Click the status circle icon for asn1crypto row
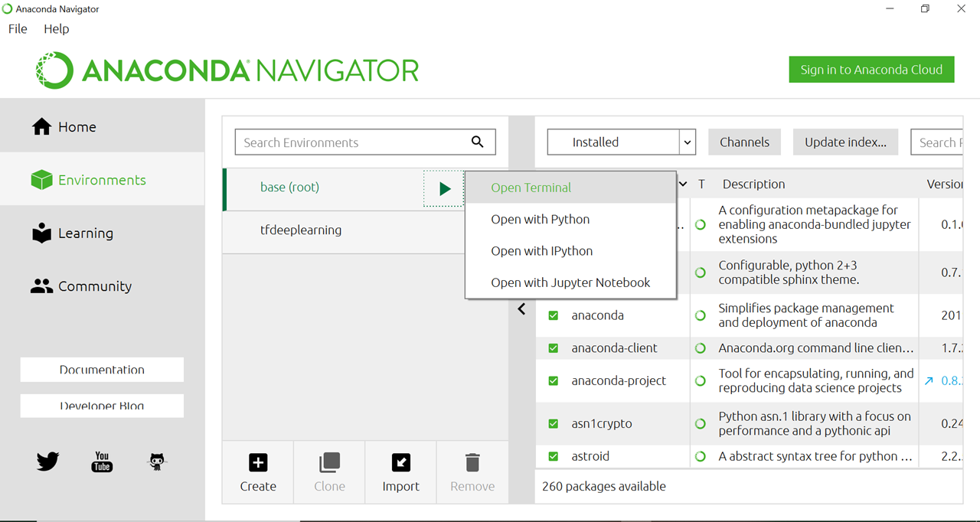 click(700, 423)
